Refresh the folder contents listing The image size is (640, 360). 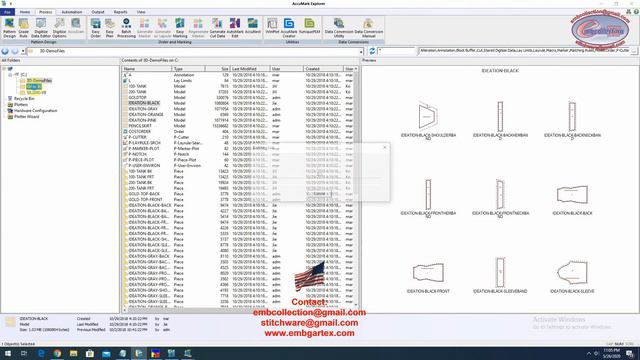pyautogui.click(x=372, y=51)
